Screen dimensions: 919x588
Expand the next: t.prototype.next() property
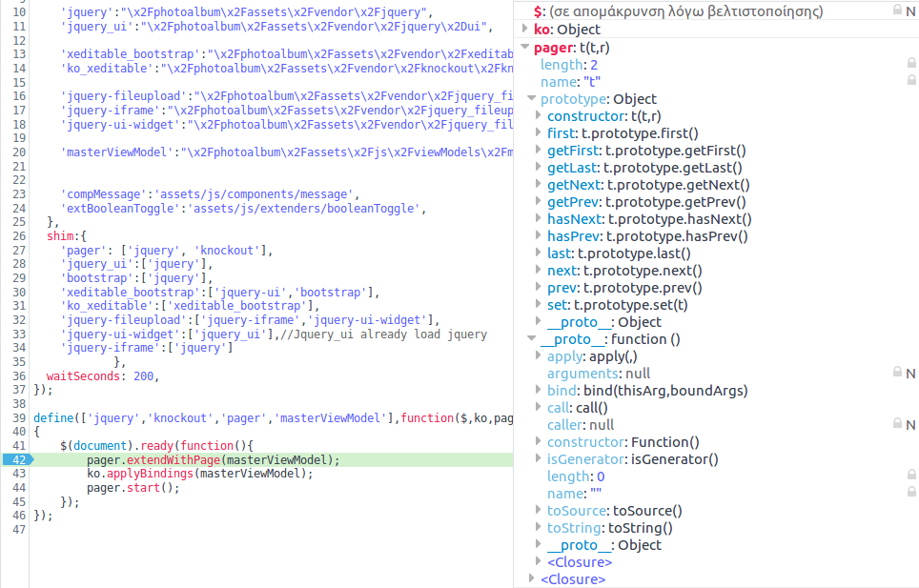[538, 270]
